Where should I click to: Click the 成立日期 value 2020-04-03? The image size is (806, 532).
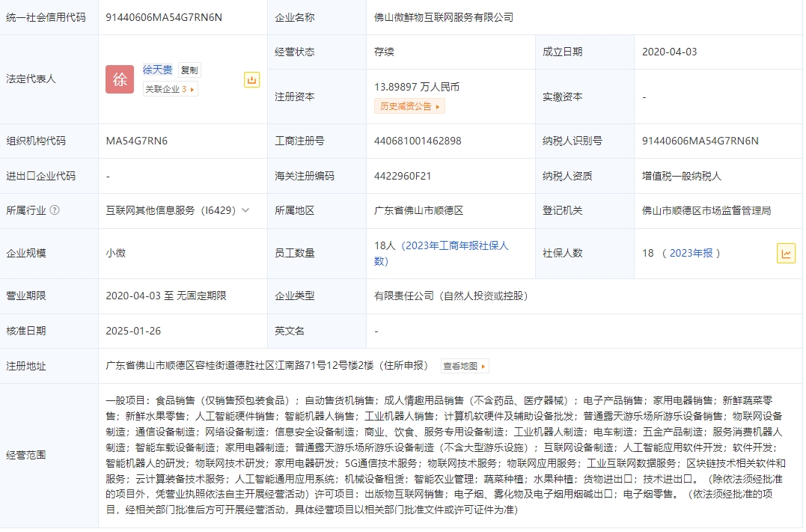pos(669,52)
